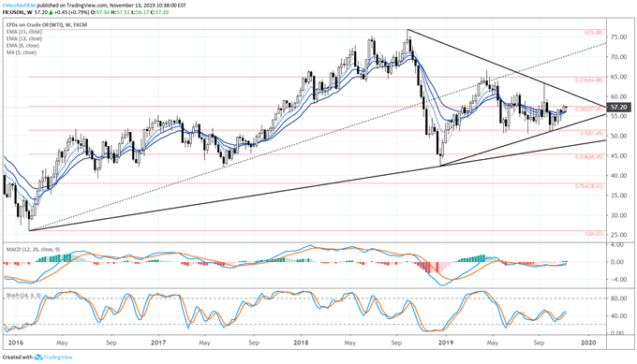The width and height of the screenshot is (637, 364).
Task: Click the 25.00 price axis label
Action: pyautogui.click(x=618, y=235)
